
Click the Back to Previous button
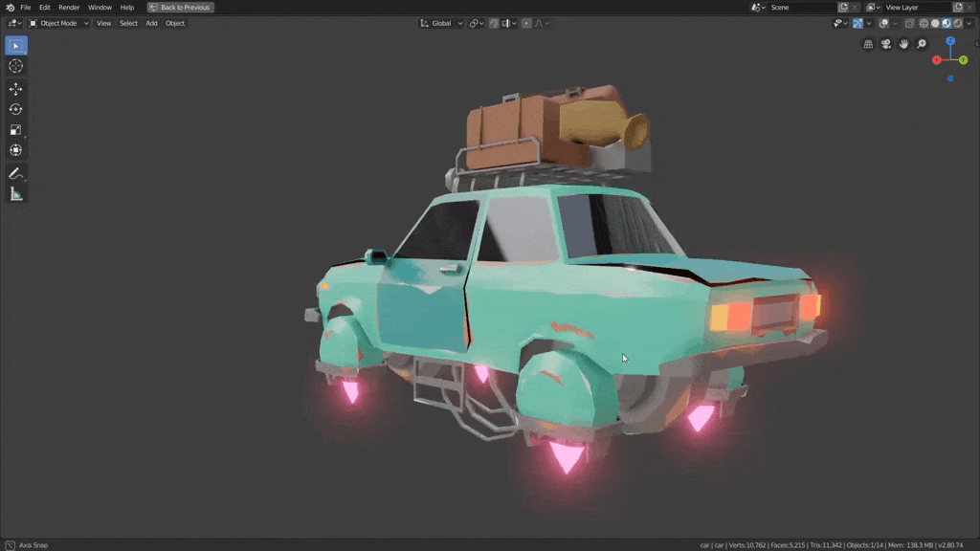click(x=180, y=7)
